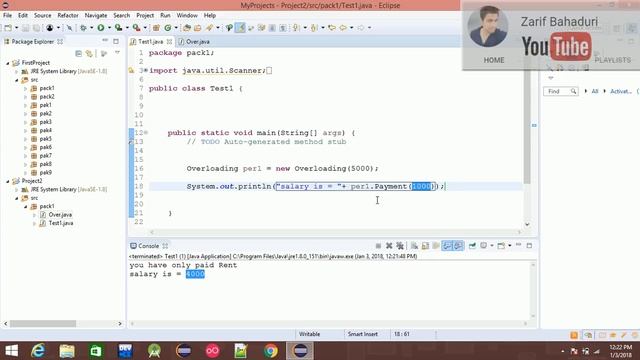
Task: Open the Source menu
Action: [x=42, y=15]
